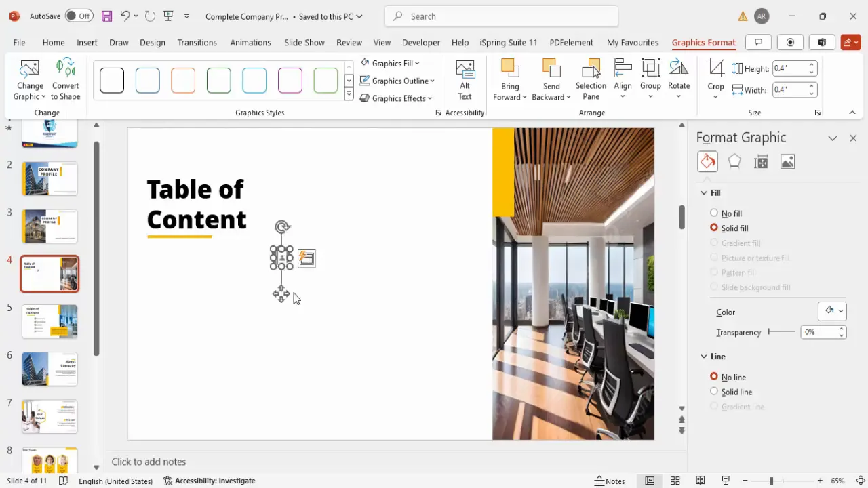
Task: Click the rotate handle on selected graphic
Action: [282, 227]
